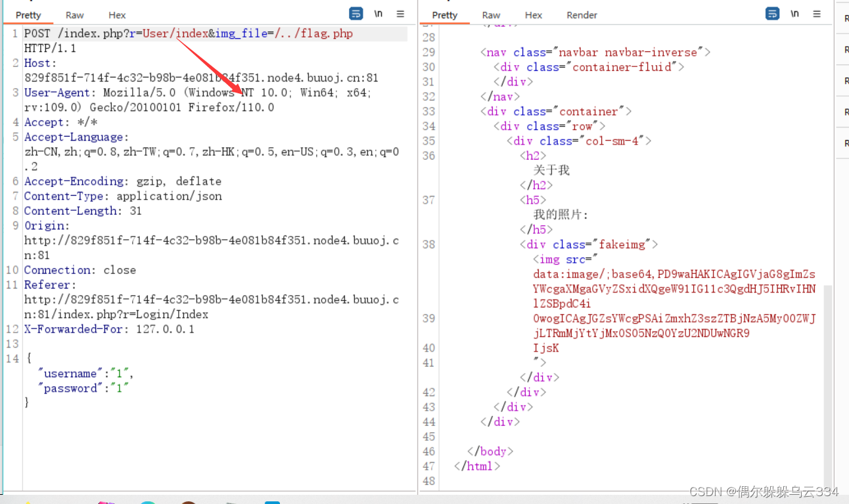This screenshot has height=504, width=849.
Task: Open response panel Pretty tab
Action: (x=445, y=14)
